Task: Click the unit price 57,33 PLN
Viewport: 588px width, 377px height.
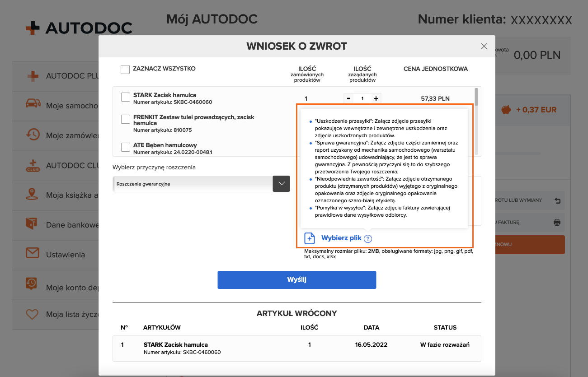Action: (435, 98)
